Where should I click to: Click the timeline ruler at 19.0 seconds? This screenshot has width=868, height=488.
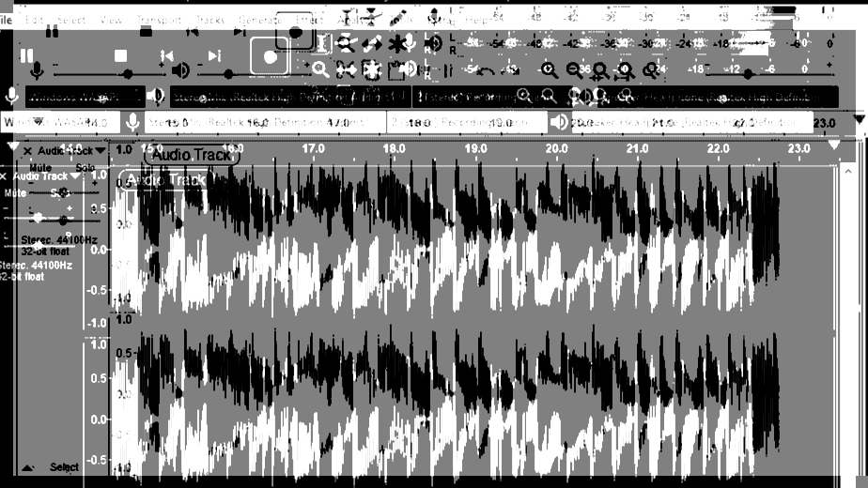coord(475,148)
